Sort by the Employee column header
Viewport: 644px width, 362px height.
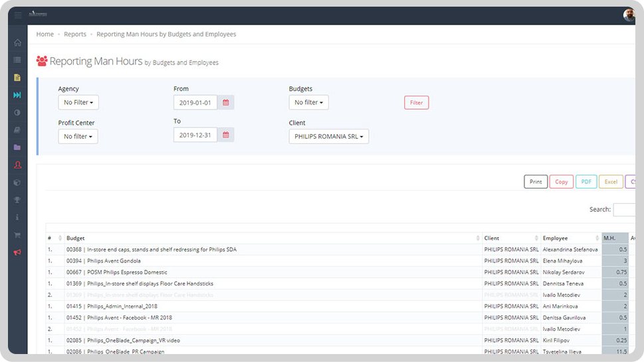[571, 238]
